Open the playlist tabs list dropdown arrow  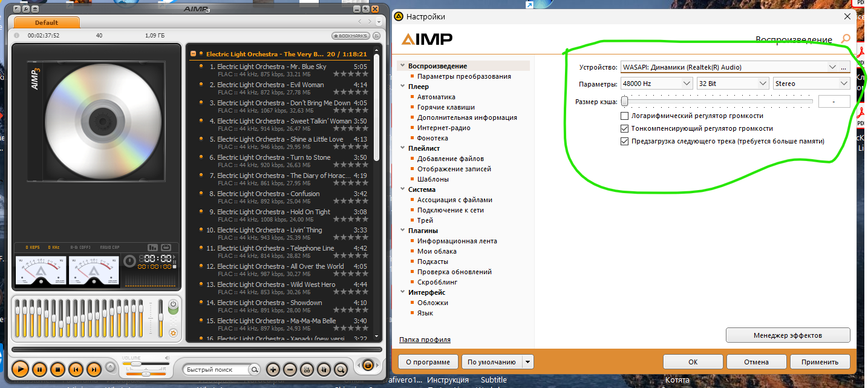[378, 22]
